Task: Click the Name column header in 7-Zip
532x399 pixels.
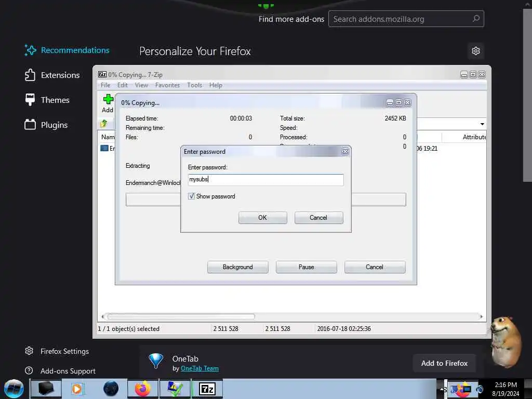Action: tap(108, 137)
